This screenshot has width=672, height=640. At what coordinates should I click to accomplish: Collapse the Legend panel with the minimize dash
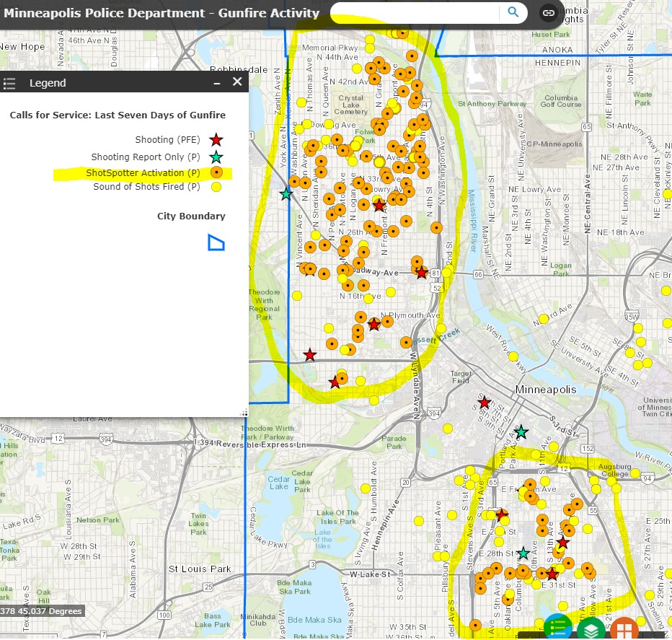click(217, 83)
